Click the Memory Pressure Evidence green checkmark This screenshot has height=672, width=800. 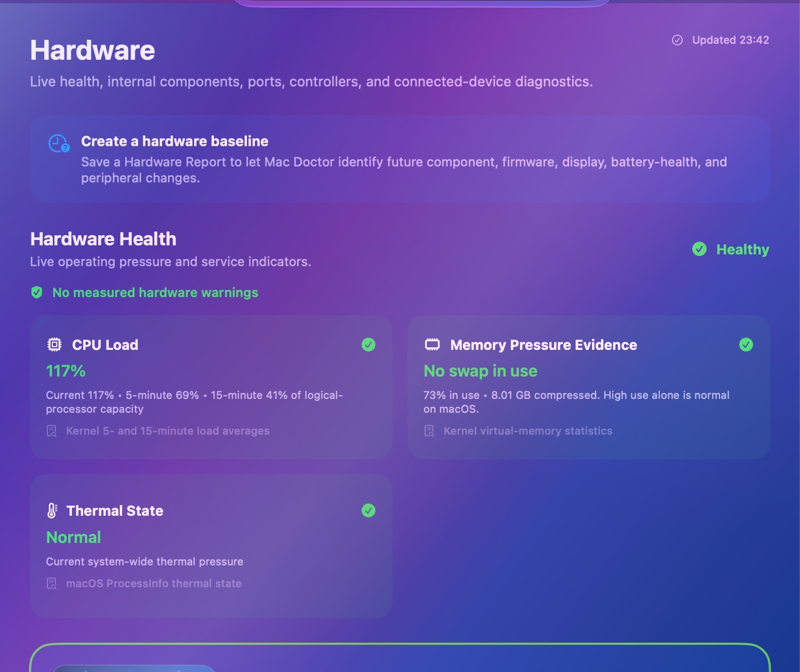click(746, 345)
